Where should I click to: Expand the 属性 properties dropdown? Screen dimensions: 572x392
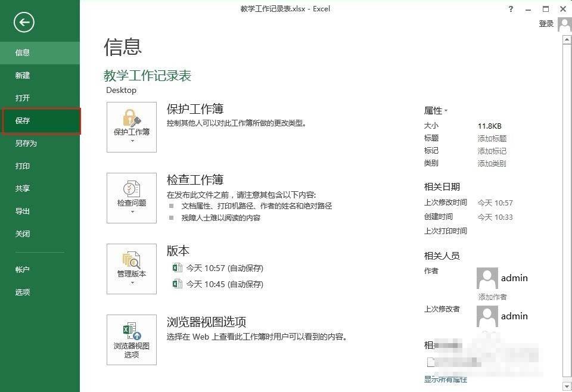tap(436, 110)
